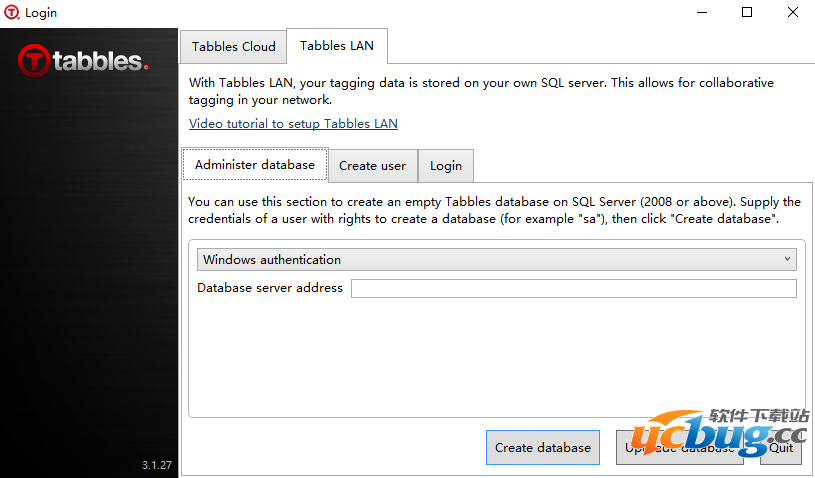Maximize the Login window
815x478 pixels.
point(747,12)
